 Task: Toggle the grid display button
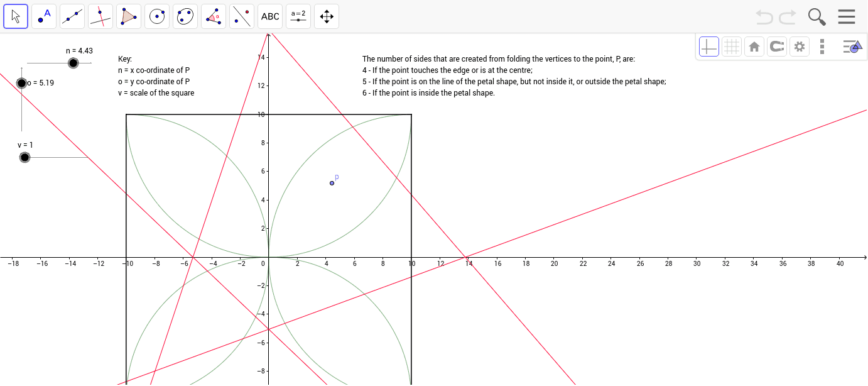pyautogui.click(x=732, y=47)
